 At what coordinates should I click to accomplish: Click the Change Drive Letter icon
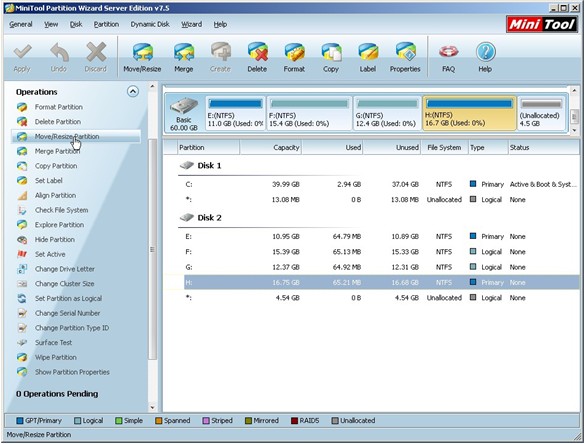coord(22,269)
